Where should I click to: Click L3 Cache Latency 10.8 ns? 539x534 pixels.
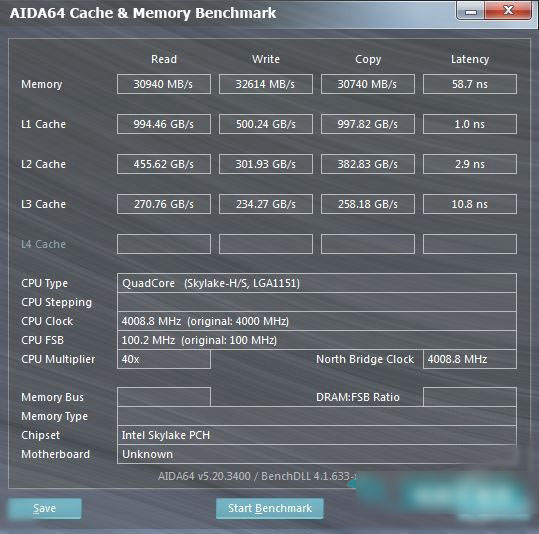point(470,204)
